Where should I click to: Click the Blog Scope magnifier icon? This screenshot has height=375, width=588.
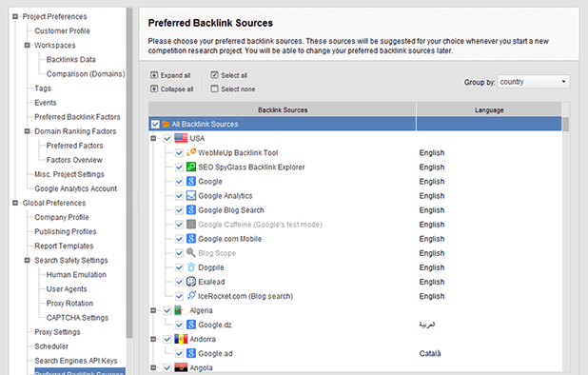point(191,253)
